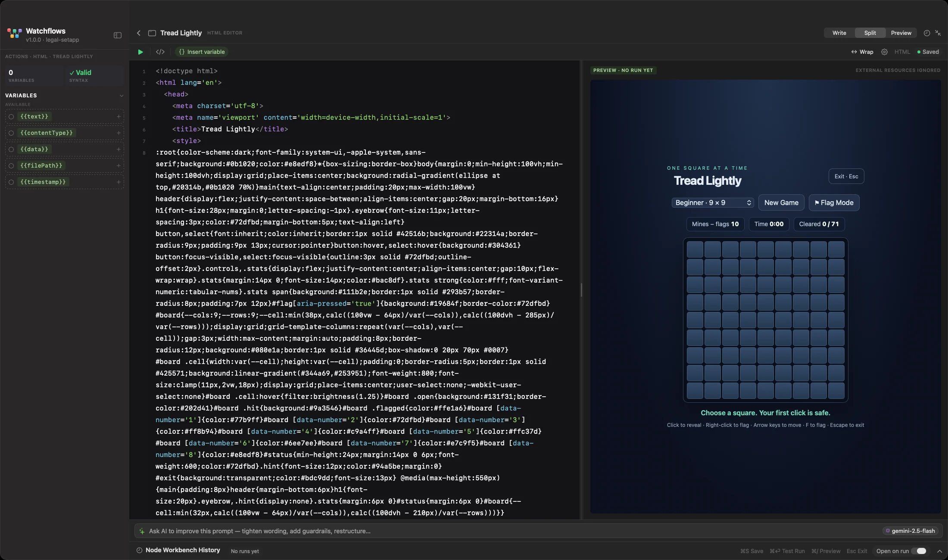
Task: Start a New Game in preview
Action: [781, 202]
